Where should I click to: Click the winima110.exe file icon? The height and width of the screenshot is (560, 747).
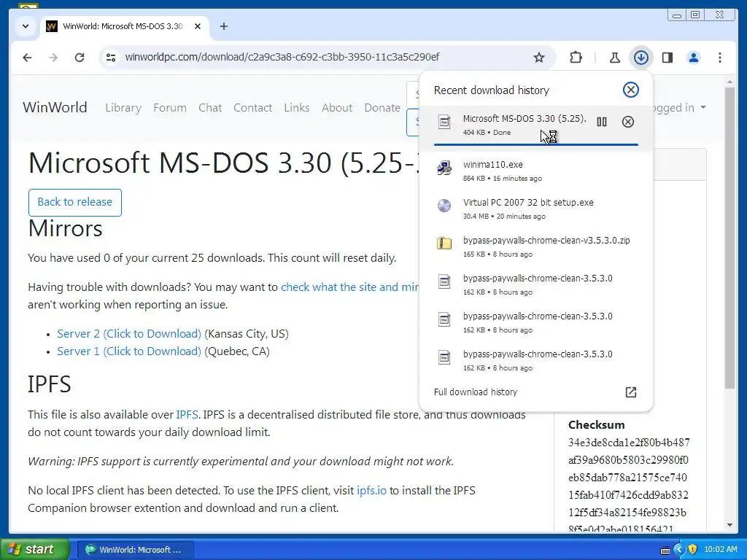tap(444, 168)
